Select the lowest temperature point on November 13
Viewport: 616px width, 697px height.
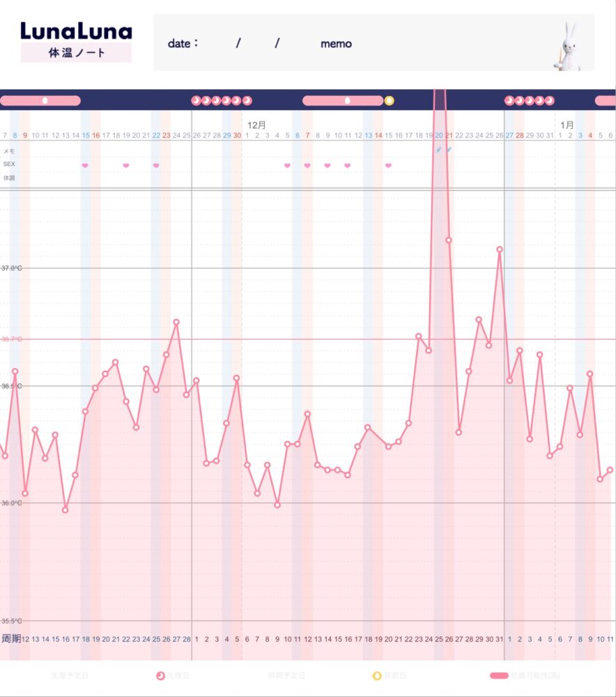(65, 510)
